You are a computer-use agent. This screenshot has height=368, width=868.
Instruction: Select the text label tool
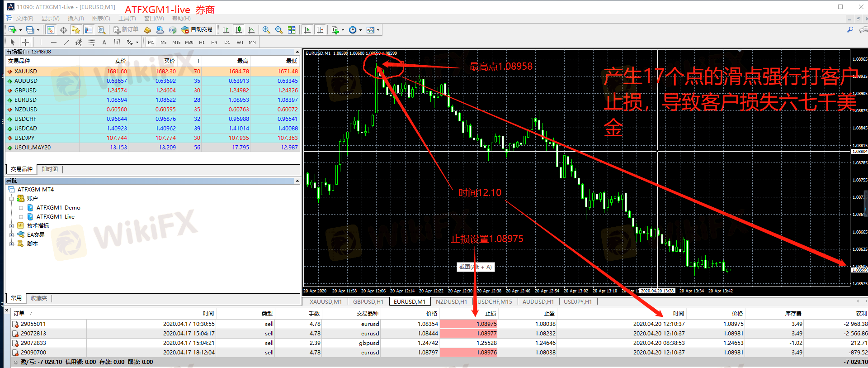click(117, 42)
